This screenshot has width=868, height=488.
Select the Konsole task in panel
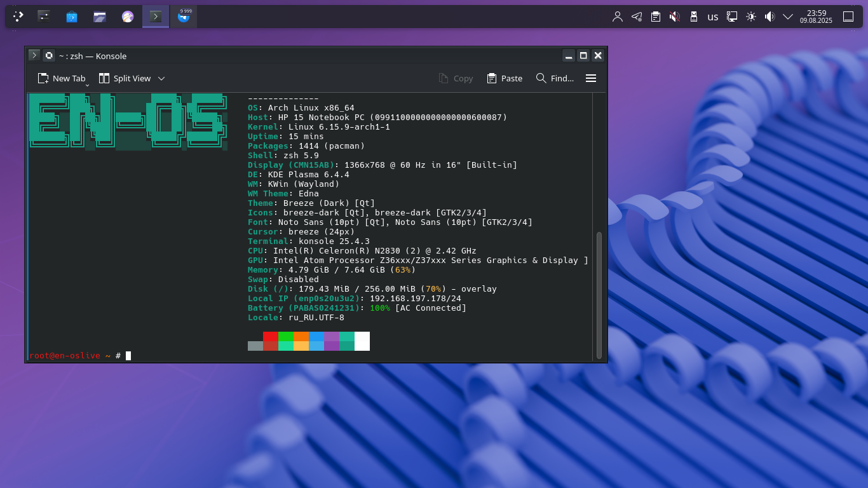[156, 17]
